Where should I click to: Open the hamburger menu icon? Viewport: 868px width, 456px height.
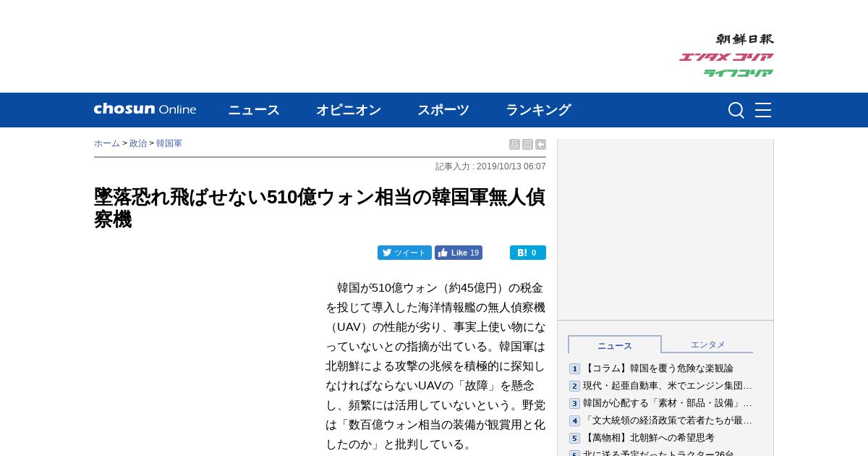763,110
